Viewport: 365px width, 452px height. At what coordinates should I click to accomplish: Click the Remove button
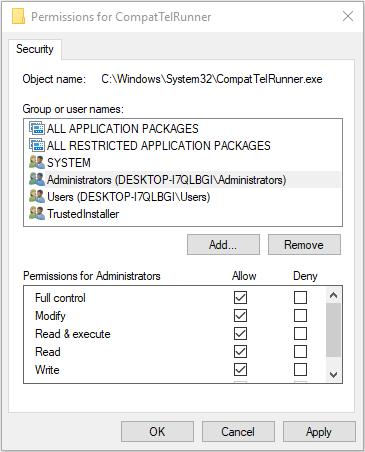point(304,245)
